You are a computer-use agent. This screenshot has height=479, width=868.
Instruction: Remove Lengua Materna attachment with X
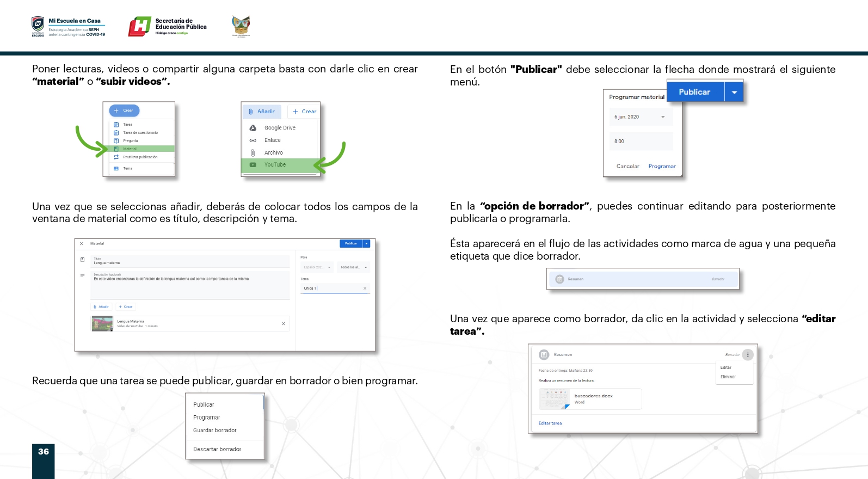pyautogui.click(x=283, y=324)
